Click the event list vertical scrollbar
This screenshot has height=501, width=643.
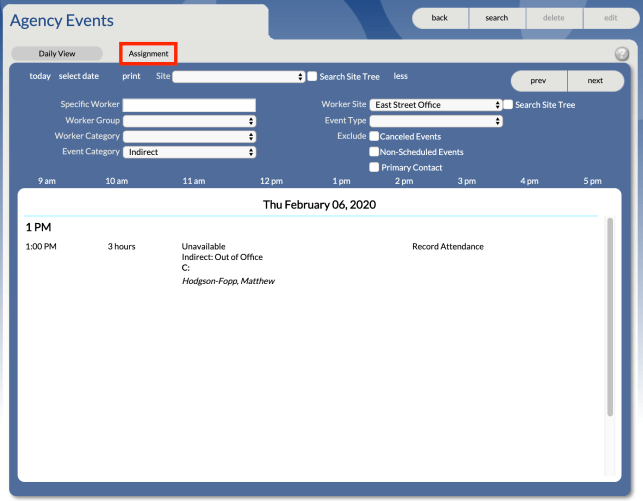tap(610, 317)
